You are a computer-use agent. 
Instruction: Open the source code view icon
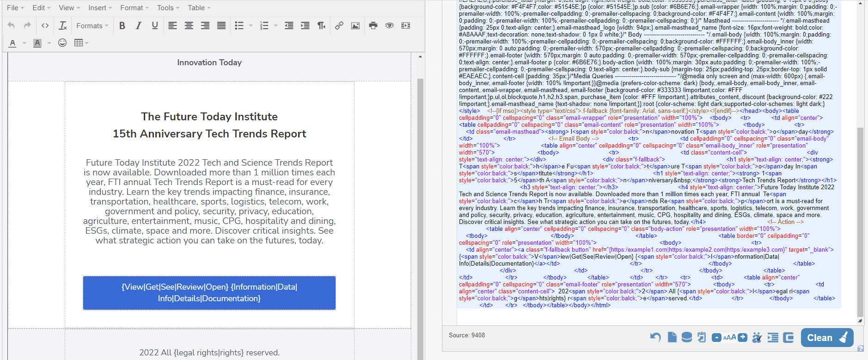point(45,25)
